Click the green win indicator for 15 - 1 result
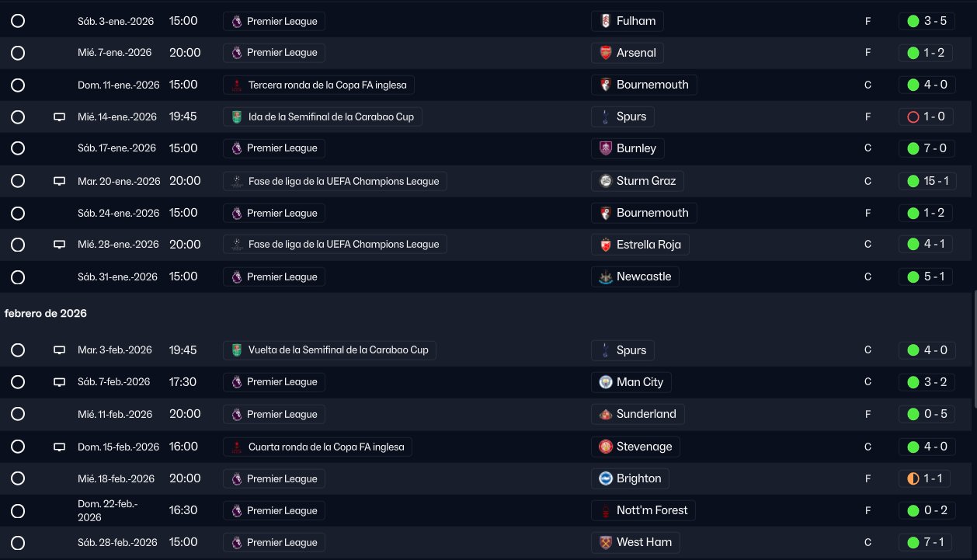 click(913, 181)
